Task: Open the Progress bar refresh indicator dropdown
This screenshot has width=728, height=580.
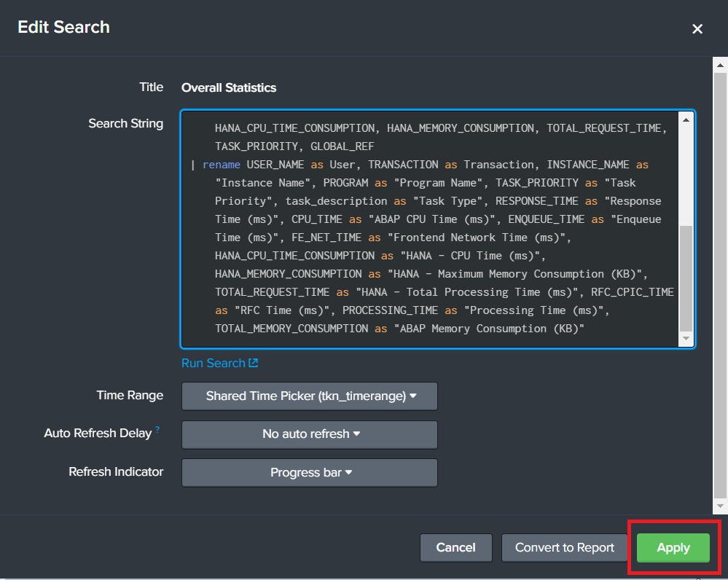Action: coord(310,473)
